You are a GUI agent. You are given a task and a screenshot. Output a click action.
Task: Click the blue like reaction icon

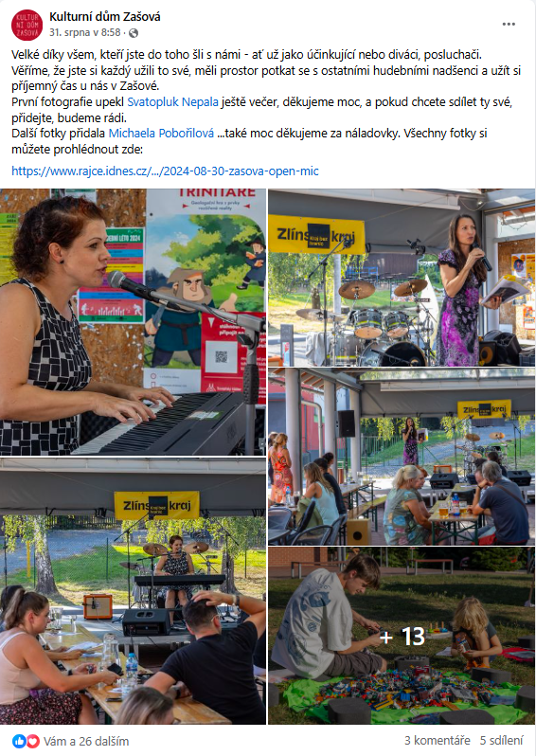[x=19, y=741]
